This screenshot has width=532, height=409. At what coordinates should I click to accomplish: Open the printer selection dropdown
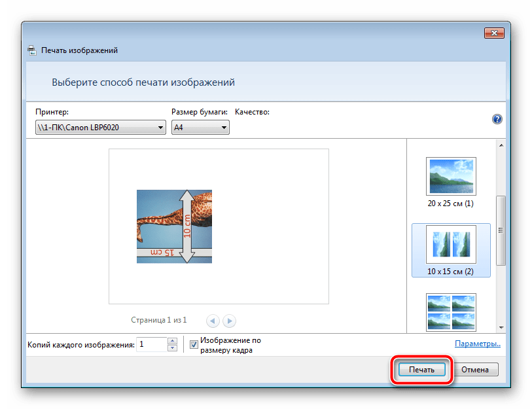click(100, 128)
